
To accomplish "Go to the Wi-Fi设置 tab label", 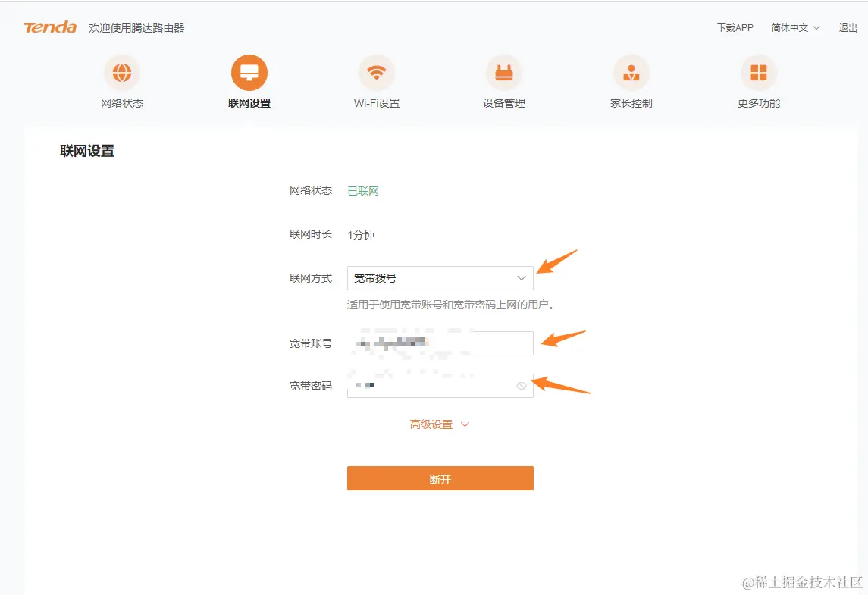I will pyautogui.click(x=377, y=103).
